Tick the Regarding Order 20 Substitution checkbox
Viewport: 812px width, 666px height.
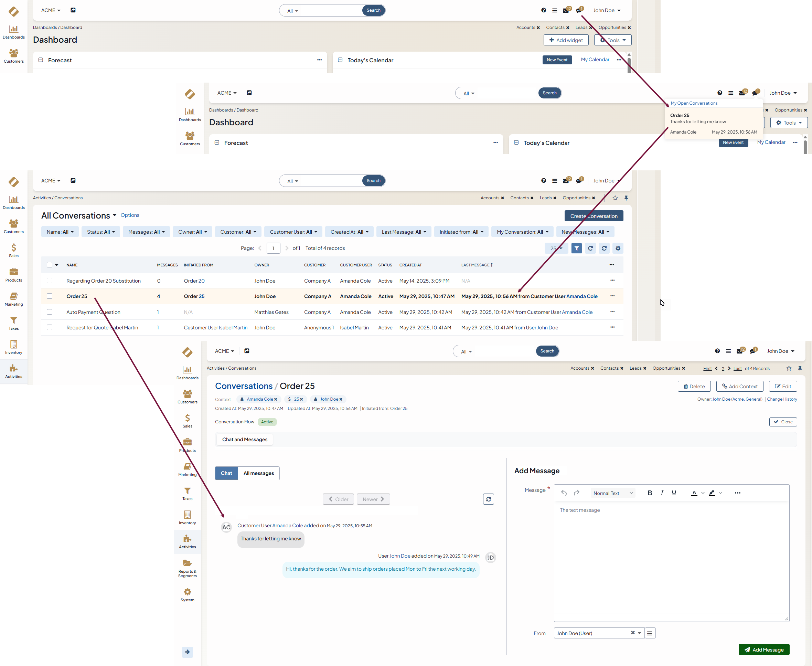tap(50, 281)
